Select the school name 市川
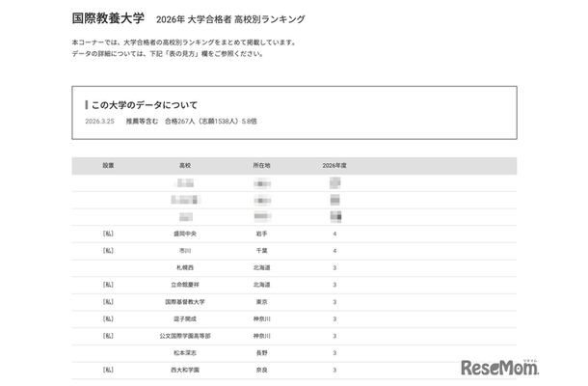This screenshot has height=386, width=588. click(x=185, y=251)
